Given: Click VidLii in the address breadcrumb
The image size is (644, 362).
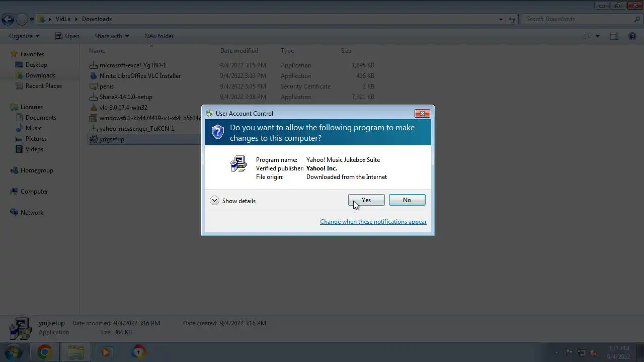Looking at the screenshot, I should tap(63, 19).
